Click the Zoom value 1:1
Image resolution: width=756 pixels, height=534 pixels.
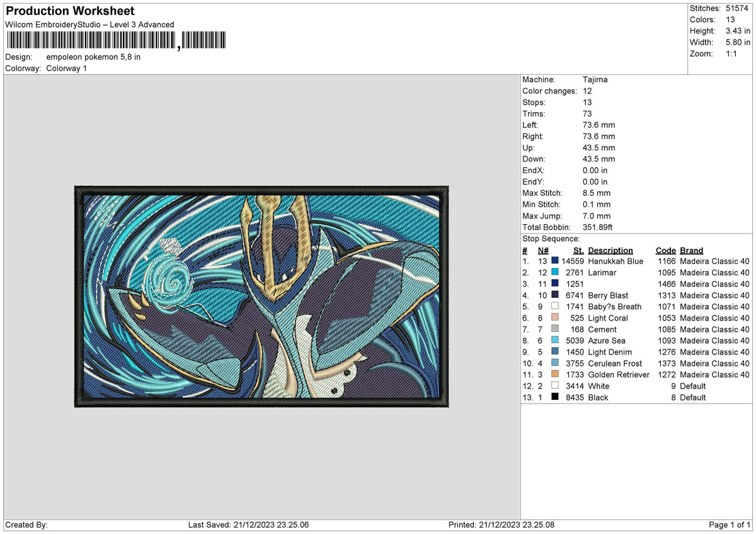tap(732, 54)
